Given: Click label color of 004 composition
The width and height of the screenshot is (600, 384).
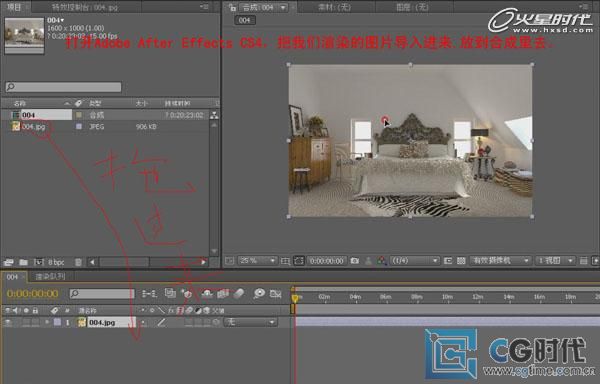Looking at the screenshot, I should tap(79, 115).
